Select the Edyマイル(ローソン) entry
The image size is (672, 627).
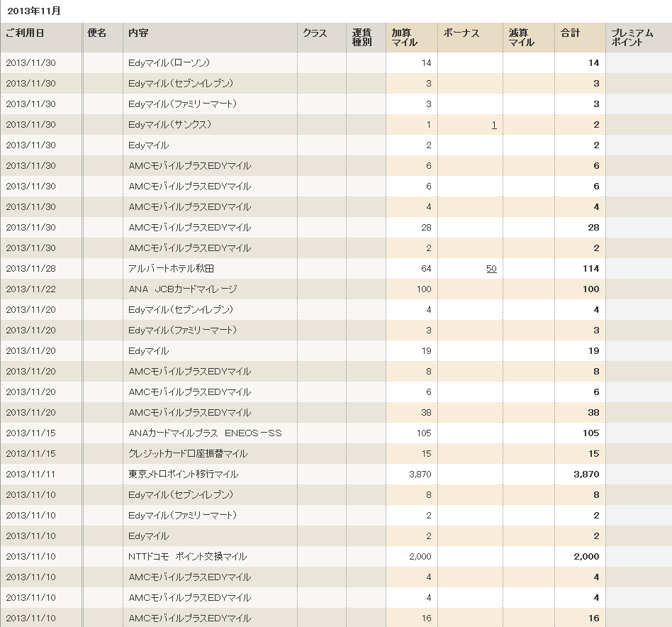click(169, 63)
